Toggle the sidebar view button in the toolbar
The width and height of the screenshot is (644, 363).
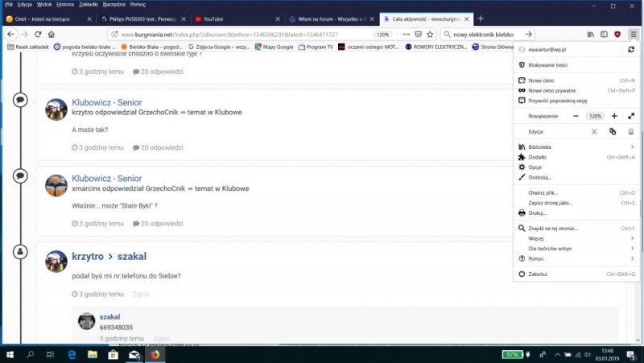pos(603,35)
